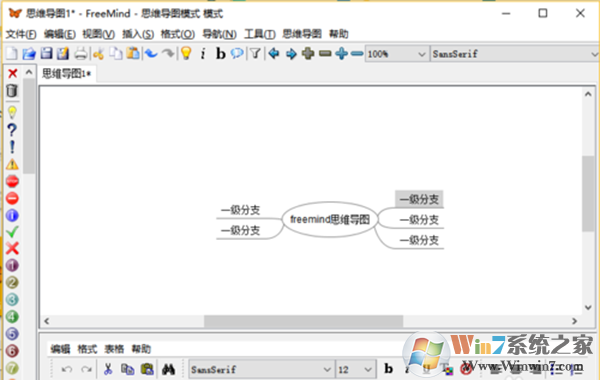The width and height of the screenshot is (600, 380).
Task: Undo in the note editor toolbar
Action: pyautogui.click(x=67, y=370)
